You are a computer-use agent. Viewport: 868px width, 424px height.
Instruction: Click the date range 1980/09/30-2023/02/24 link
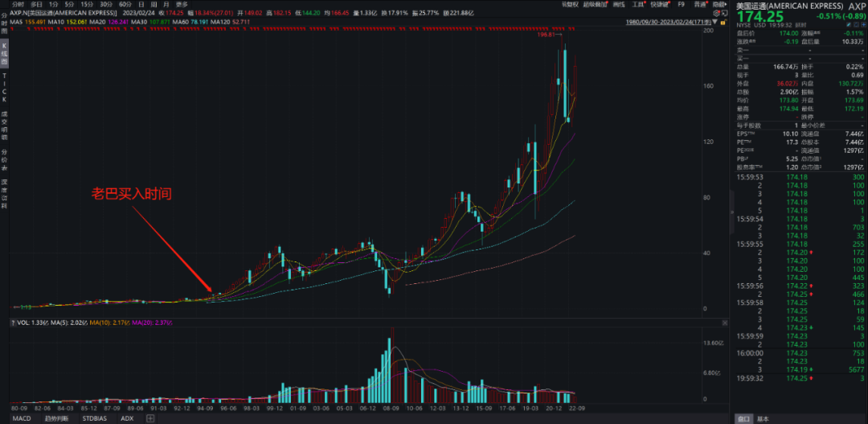click(x=668, y=23)
